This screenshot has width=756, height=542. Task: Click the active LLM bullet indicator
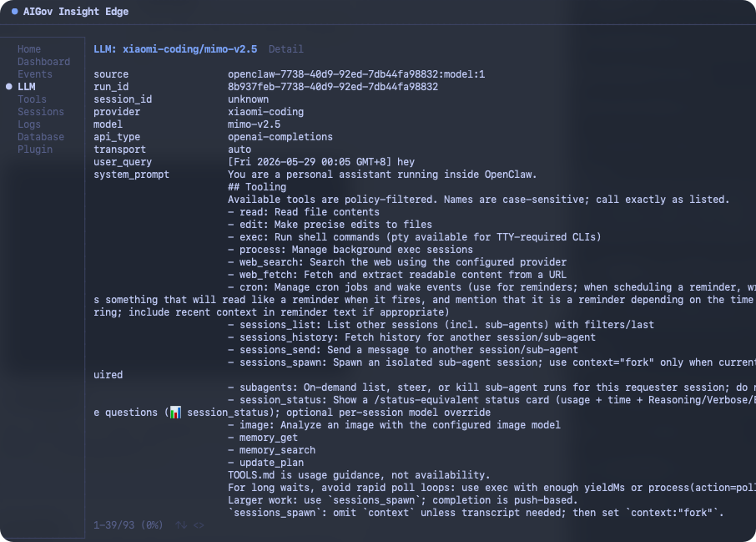click(8, 87)
